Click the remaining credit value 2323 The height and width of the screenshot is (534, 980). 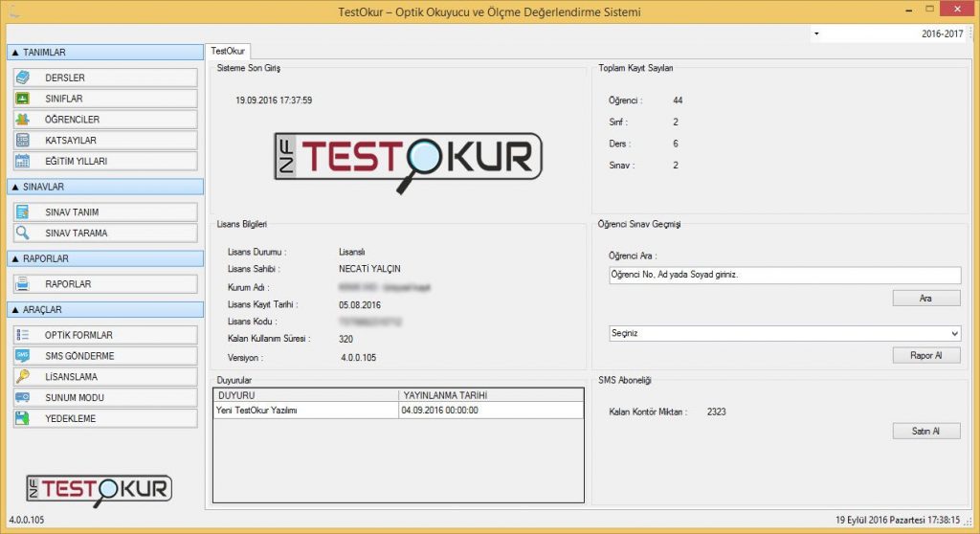[716, 412]
